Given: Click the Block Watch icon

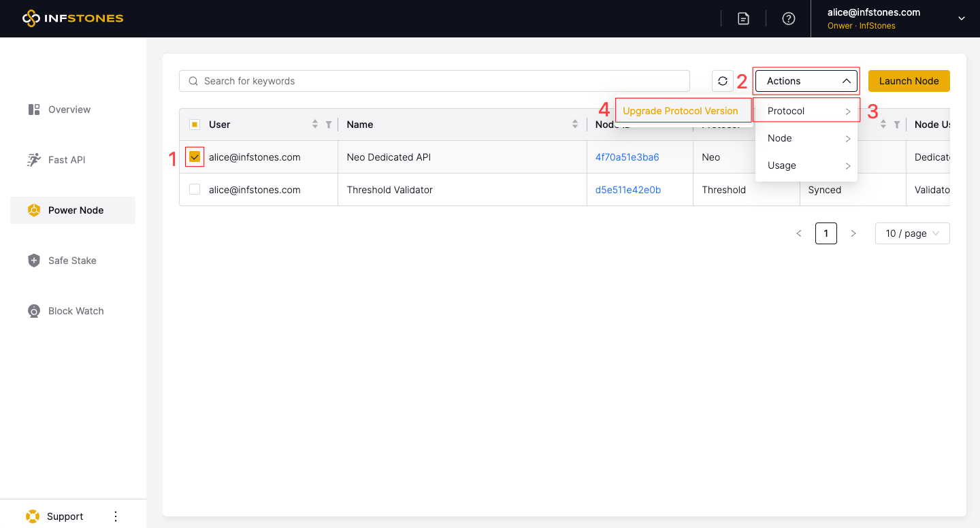Looking at the screenshot, I should pos(34,311).
